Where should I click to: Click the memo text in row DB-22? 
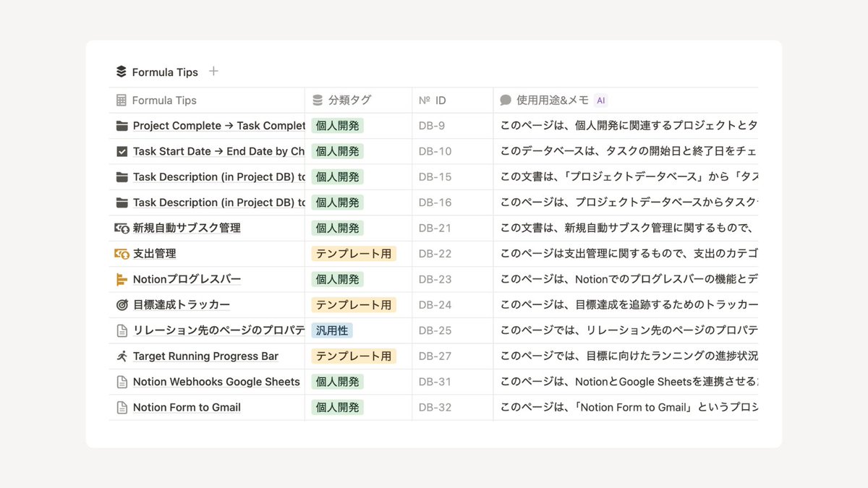(x=629, y=254)
